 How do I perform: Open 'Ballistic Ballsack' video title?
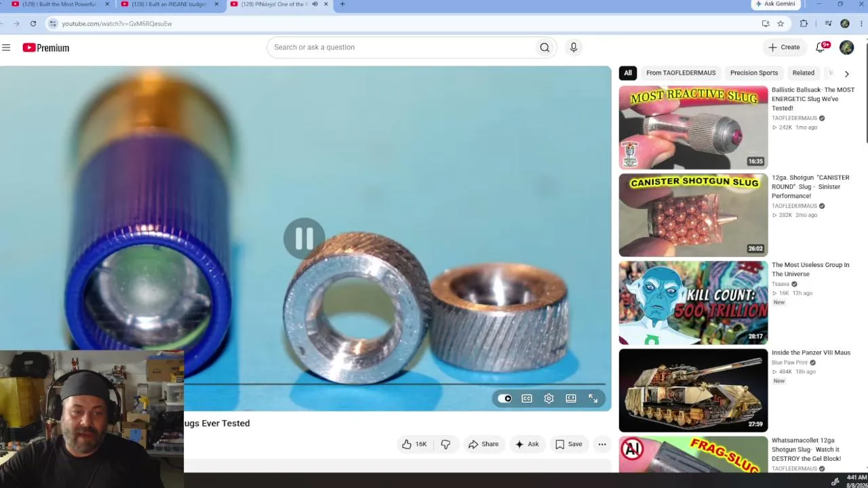[813, 99]
